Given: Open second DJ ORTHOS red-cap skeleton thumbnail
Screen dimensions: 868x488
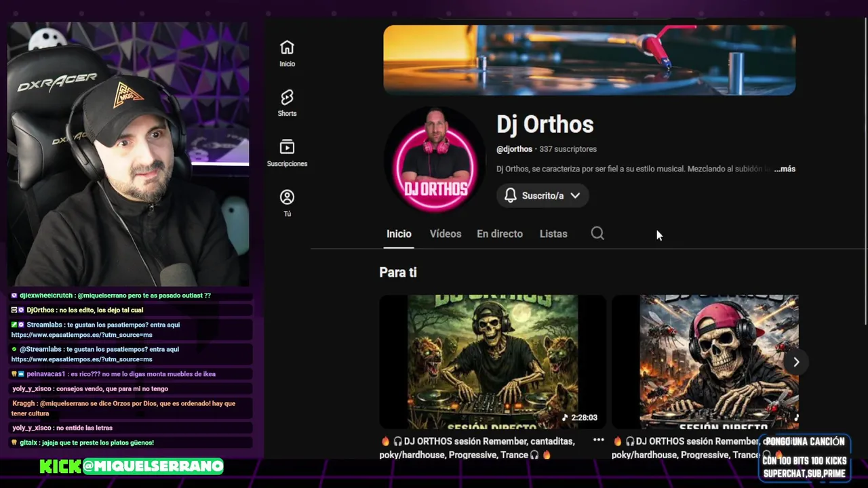Looking at the screenshot, I should (705, 361).
